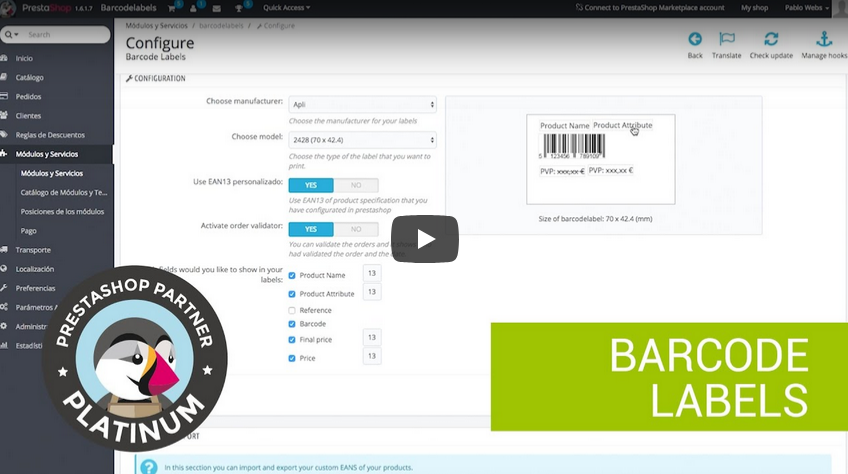Open Quick Access dropdown

[x=286, y=8]
